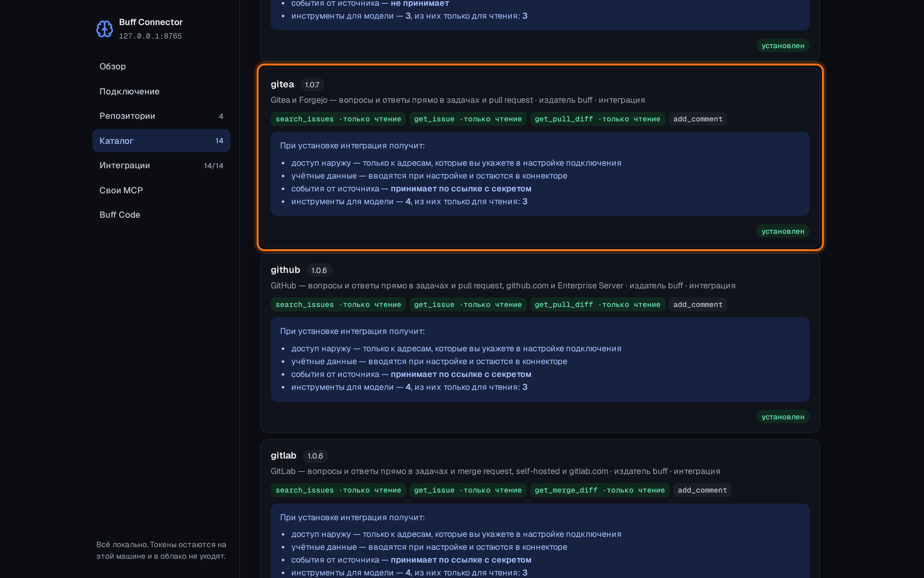Image resolution: width=924 pixels, height=578 pixels.
Task: Click gitea search_issues tool tag
Action: [338, 119]
